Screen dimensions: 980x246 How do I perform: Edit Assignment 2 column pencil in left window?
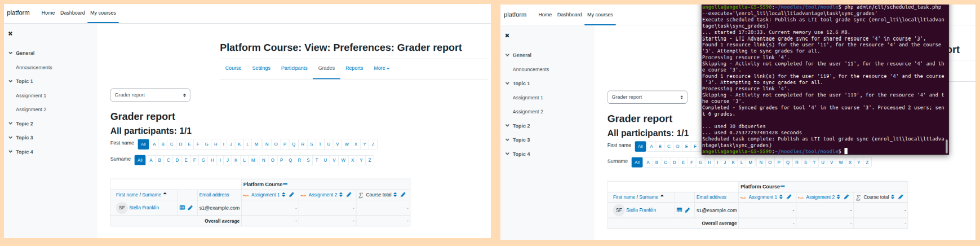tap(349, 195)
